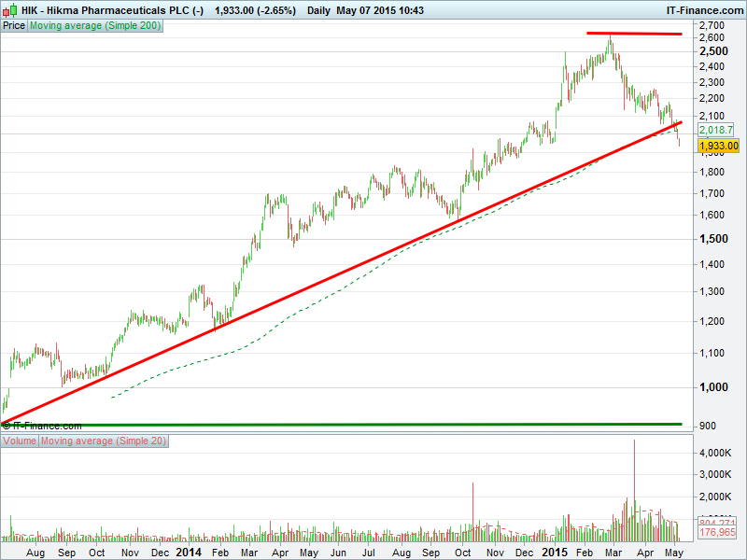Click the 2015 year label on time axis

[x=555, y=553]
